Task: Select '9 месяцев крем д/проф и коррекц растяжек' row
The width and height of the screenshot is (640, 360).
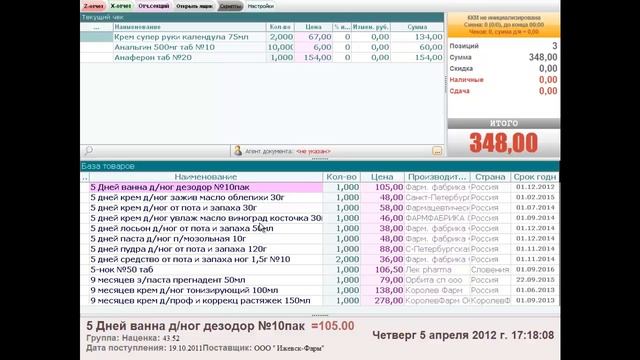Action: [x=320, y=300]
